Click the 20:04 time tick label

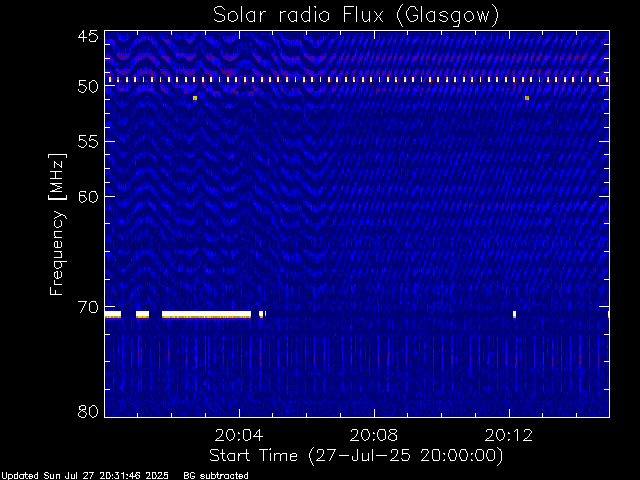click(x=239, y=436)
